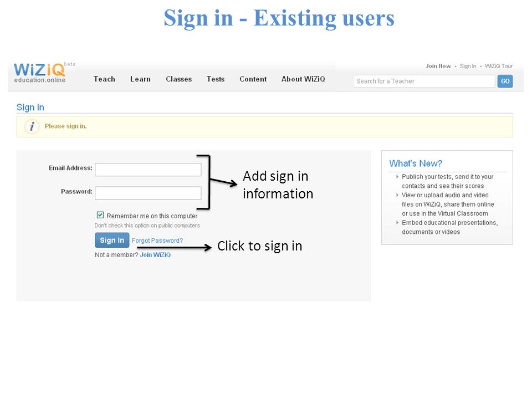Open the Learn menu
532x399 pixels.
click(140, 79)
